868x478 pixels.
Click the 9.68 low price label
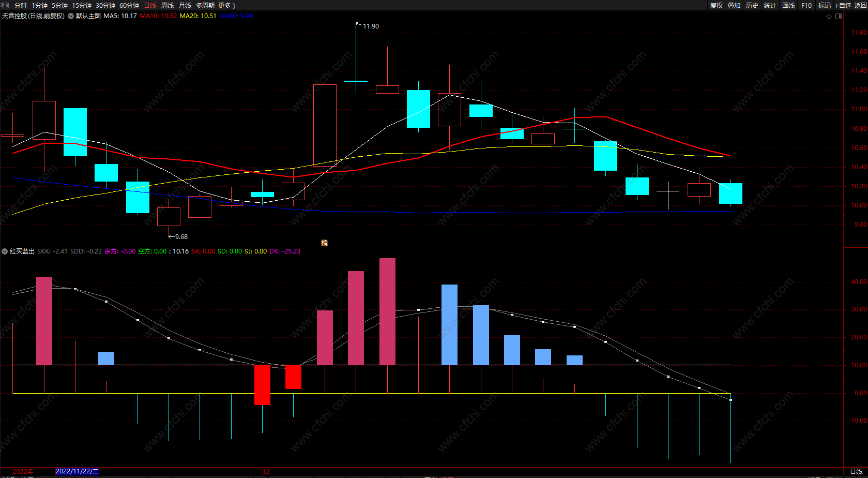181,237
